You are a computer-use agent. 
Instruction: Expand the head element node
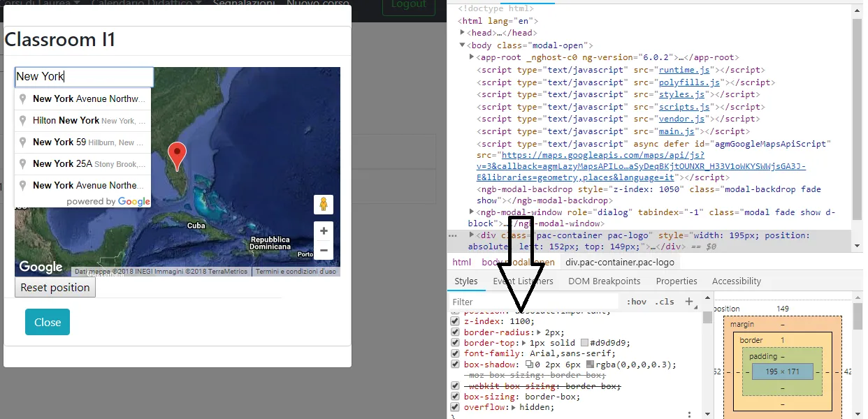pos(462,33)
